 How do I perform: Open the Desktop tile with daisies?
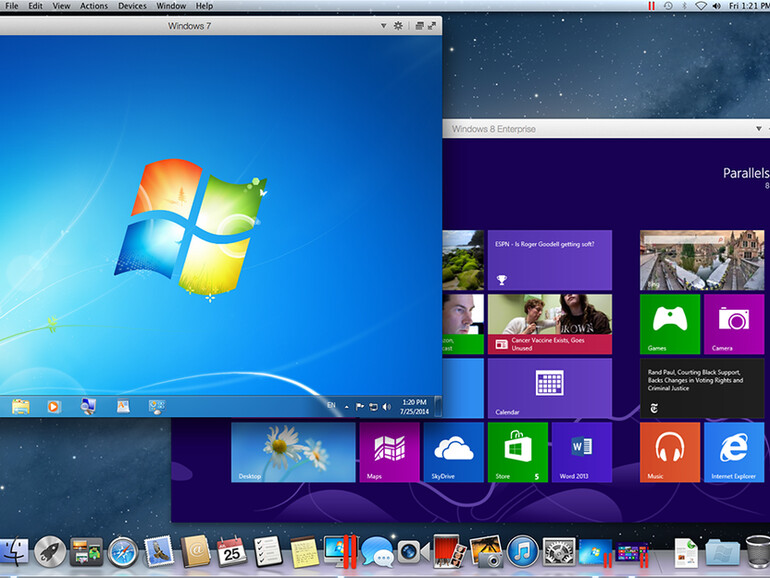pyautogui.click(x=293, y=452)
